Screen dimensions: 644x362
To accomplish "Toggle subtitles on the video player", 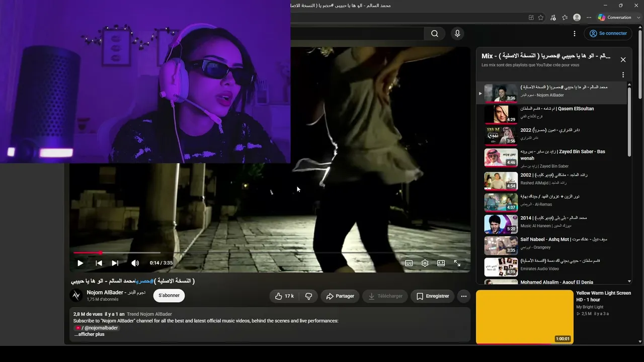I will pyautogui.click(x=409, y=263).
